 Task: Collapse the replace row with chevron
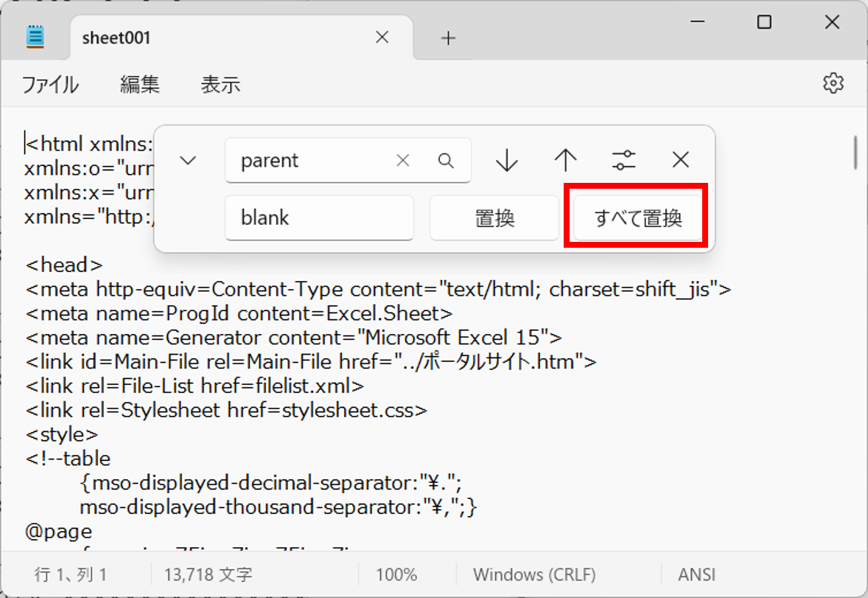click(189, 160)
